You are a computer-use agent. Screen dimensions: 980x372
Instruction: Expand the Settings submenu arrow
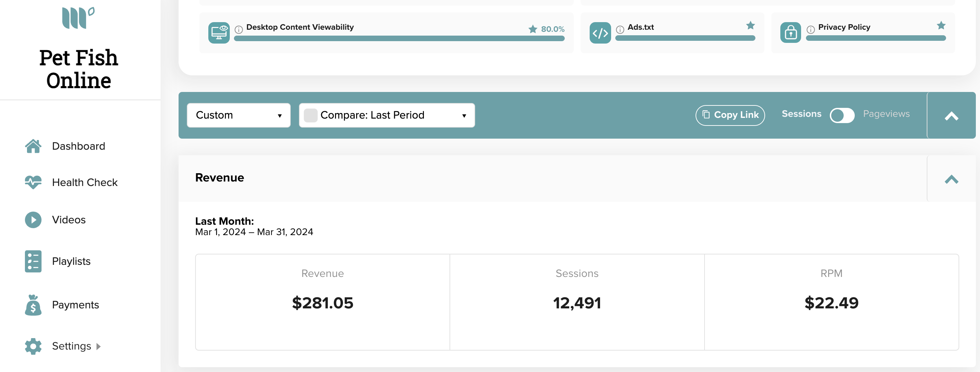(x=99, y=346)
